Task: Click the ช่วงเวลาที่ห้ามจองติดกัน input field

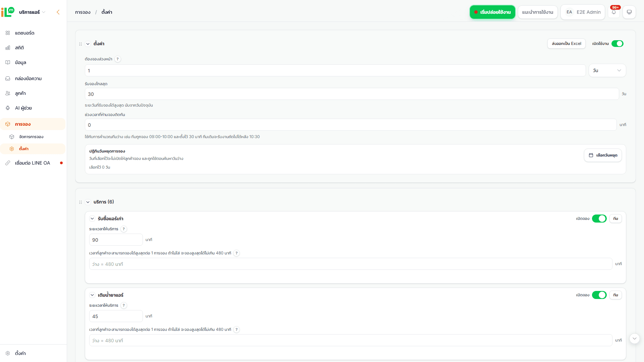Action: [351, 125]
